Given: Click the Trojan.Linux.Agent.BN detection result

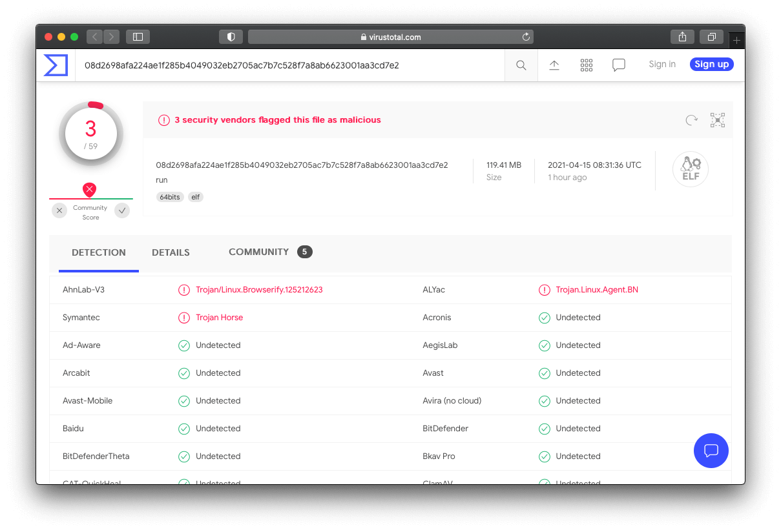Looking at the screenshot, I should tap(597, 290).
